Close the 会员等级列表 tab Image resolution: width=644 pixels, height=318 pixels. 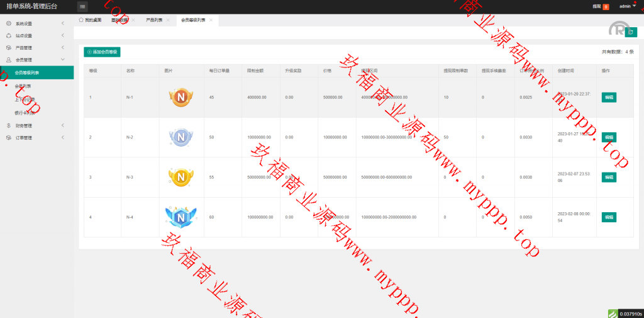(211, 20)
